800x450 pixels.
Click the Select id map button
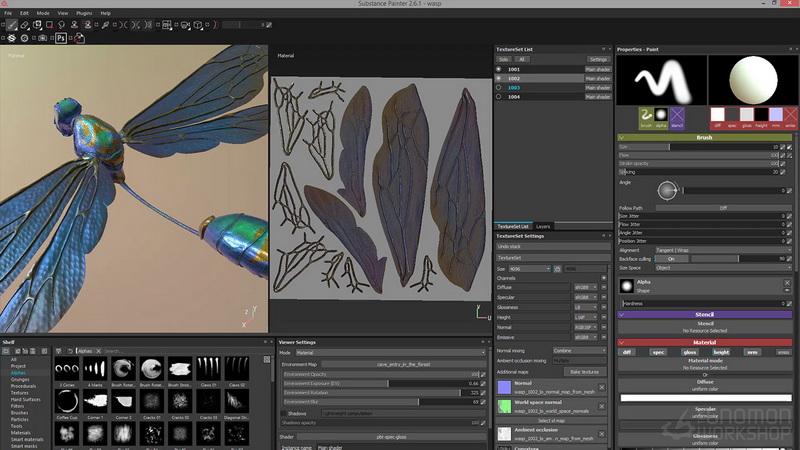pos(551,420)
